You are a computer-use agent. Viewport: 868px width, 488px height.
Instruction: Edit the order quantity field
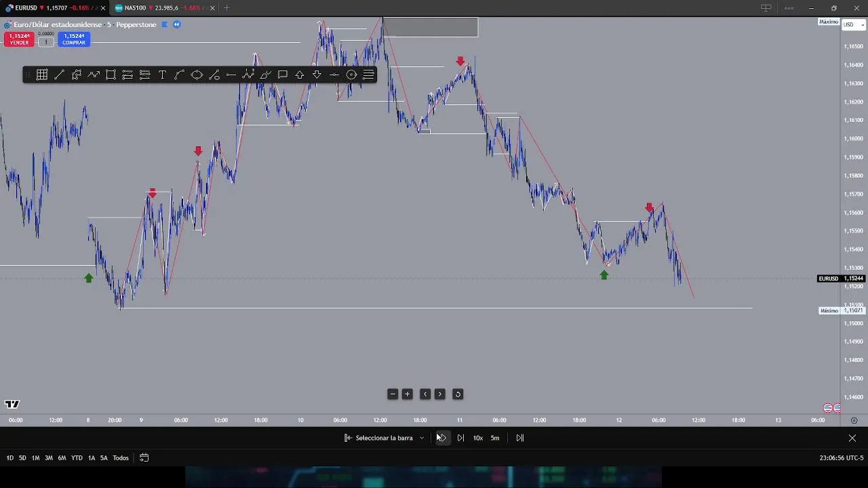46,42
